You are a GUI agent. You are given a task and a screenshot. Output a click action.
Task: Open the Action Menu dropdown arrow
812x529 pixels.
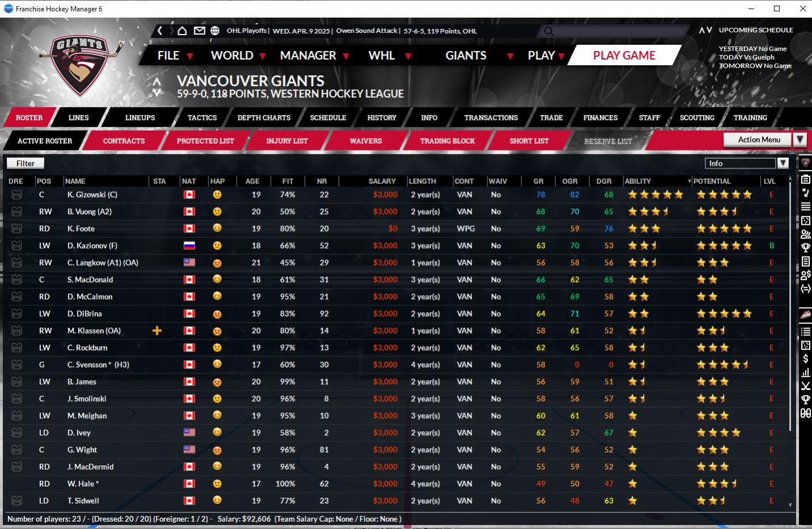(800, 140)
